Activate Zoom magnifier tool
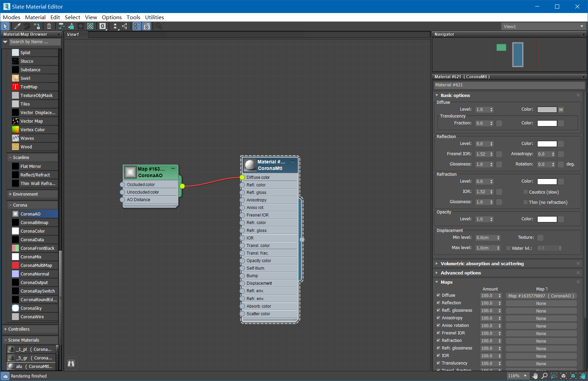 coord(544,376)
